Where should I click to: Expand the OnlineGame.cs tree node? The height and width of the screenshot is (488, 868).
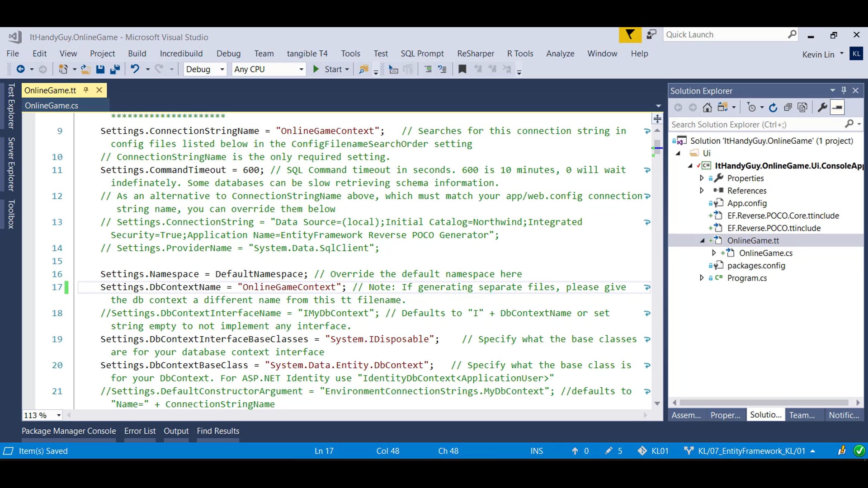714,253
